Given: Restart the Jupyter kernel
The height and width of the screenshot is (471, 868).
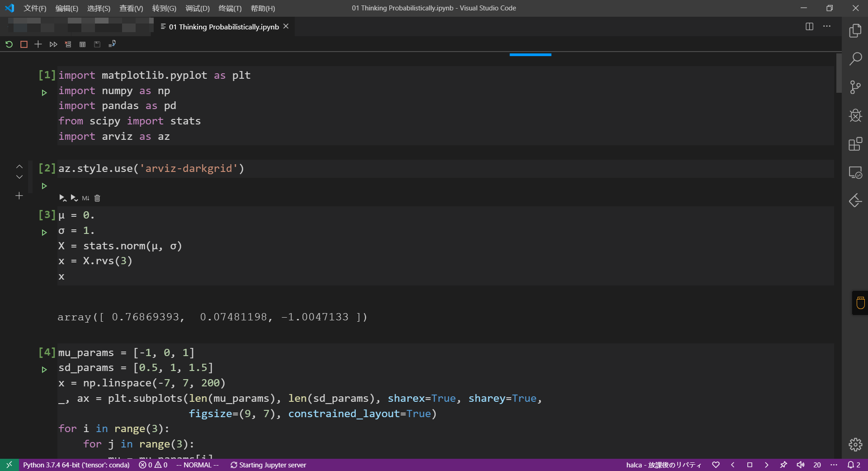Looking at the screenshot, I should (9, 44).
